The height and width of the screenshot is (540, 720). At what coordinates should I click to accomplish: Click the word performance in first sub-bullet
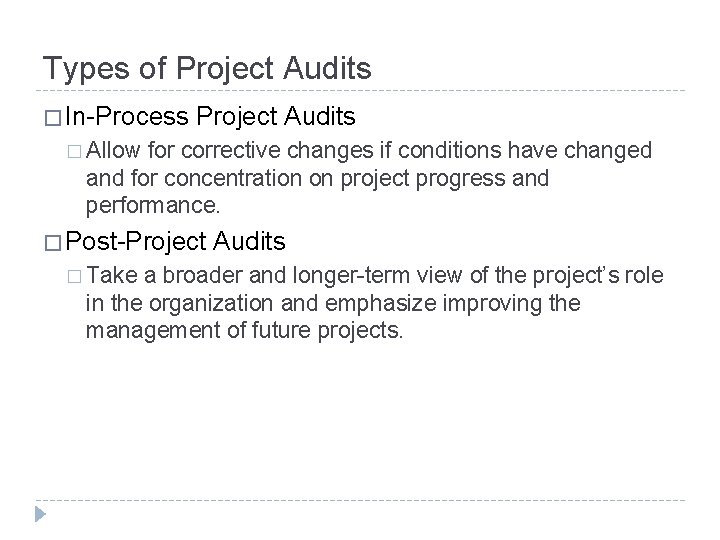point(153,205)
